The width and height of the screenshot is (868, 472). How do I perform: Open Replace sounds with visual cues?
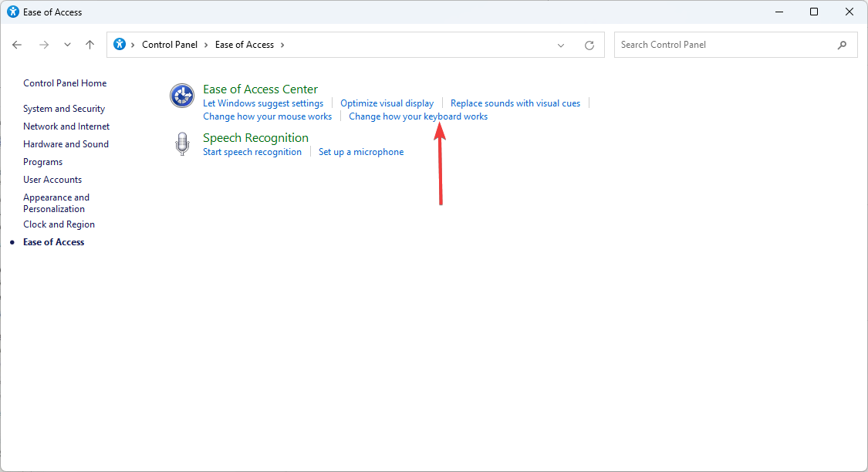pyautogui.click(x=515, y=103)
